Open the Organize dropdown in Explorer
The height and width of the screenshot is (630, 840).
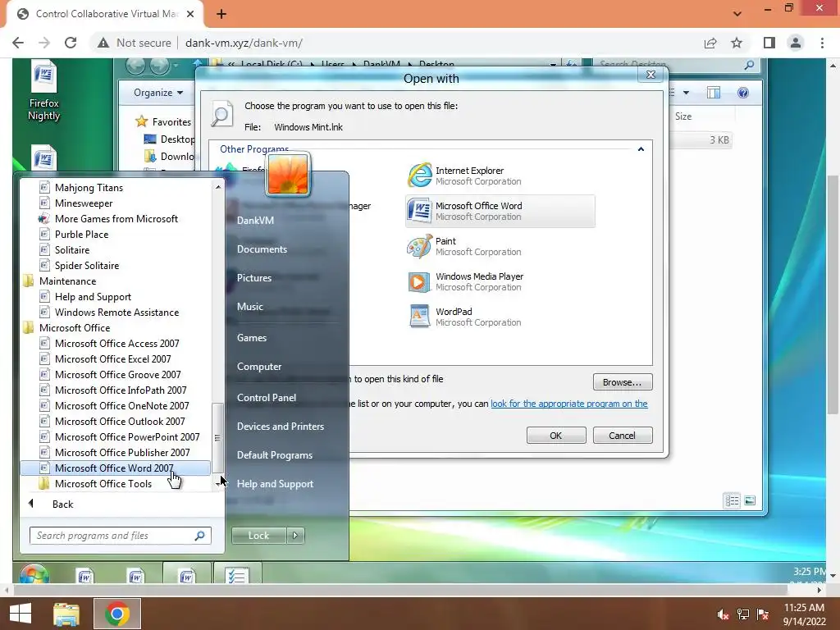158,93
